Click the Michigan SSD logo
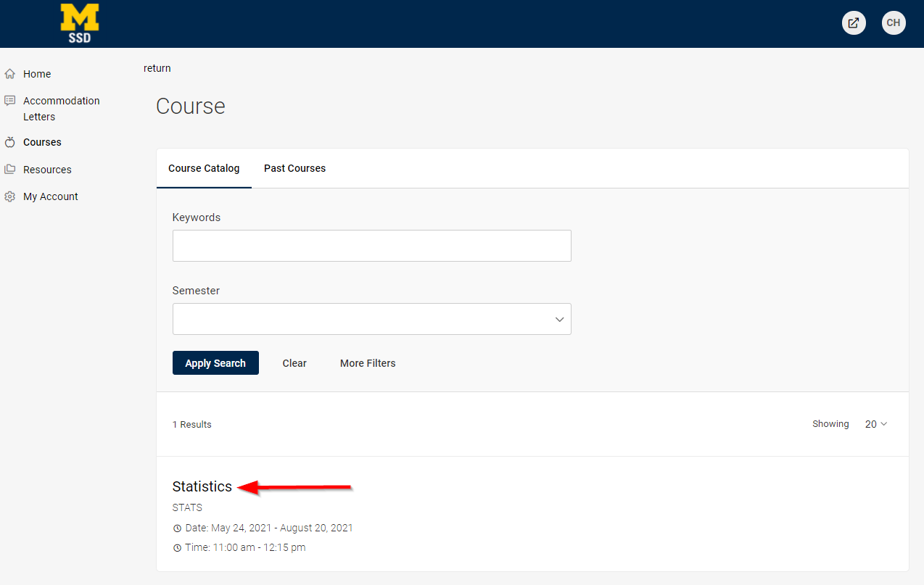Viewport: 924px width, 585px height. [79, 23]
